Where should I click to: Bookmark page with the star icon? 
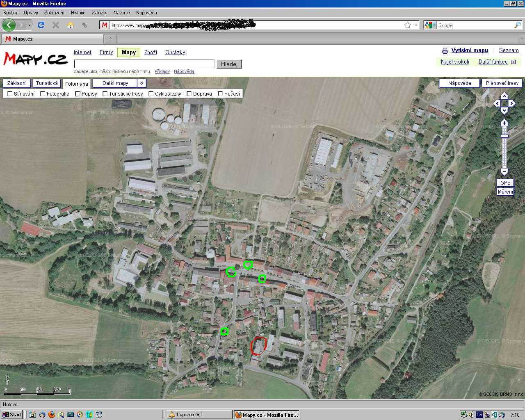point(407,25)
